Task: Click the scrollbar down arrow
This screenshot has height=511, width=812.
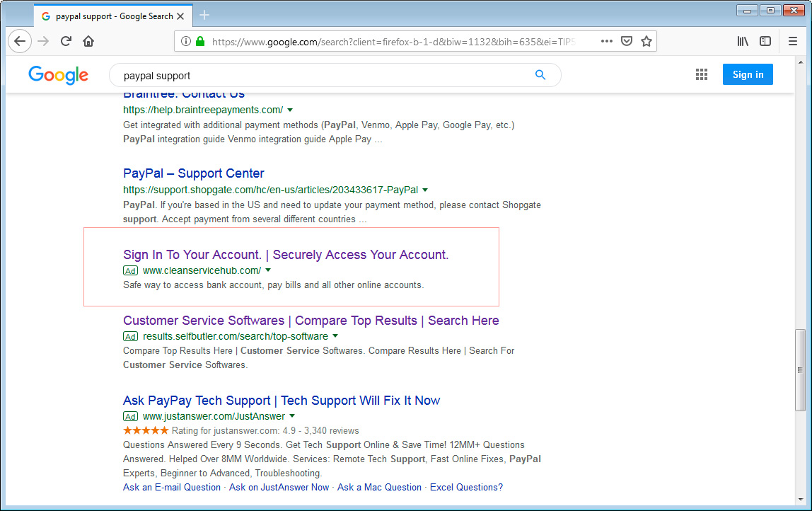Action: coord(801,500)
